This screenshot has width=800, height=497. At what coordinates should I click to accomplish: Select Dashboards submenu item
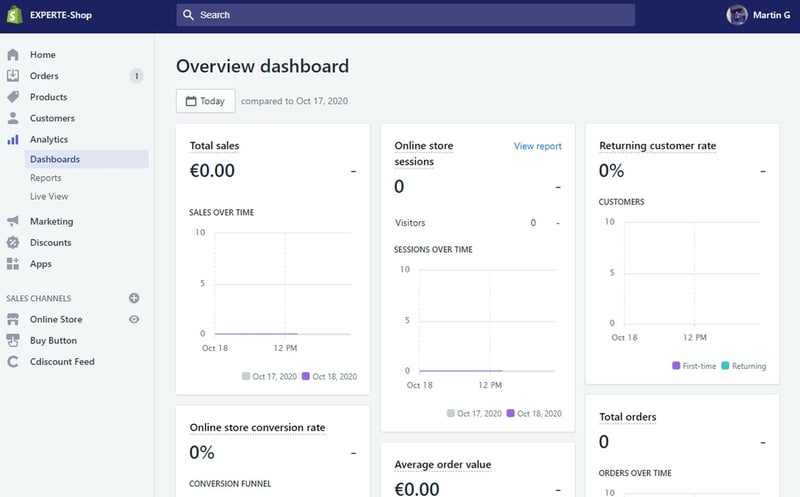point(87,159)
